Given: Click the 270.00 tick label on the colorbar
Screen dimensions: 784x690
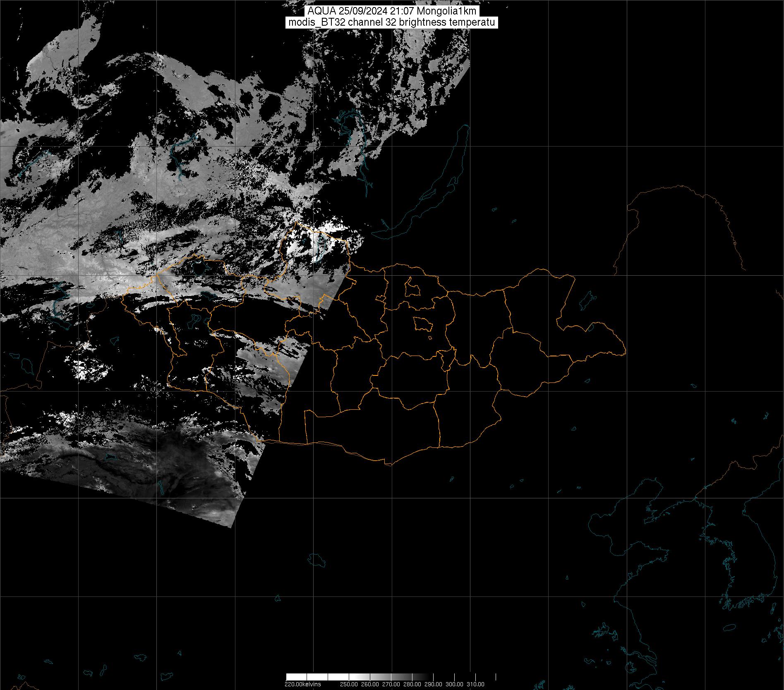Looking at the screenshot, I should pos(390,684).
